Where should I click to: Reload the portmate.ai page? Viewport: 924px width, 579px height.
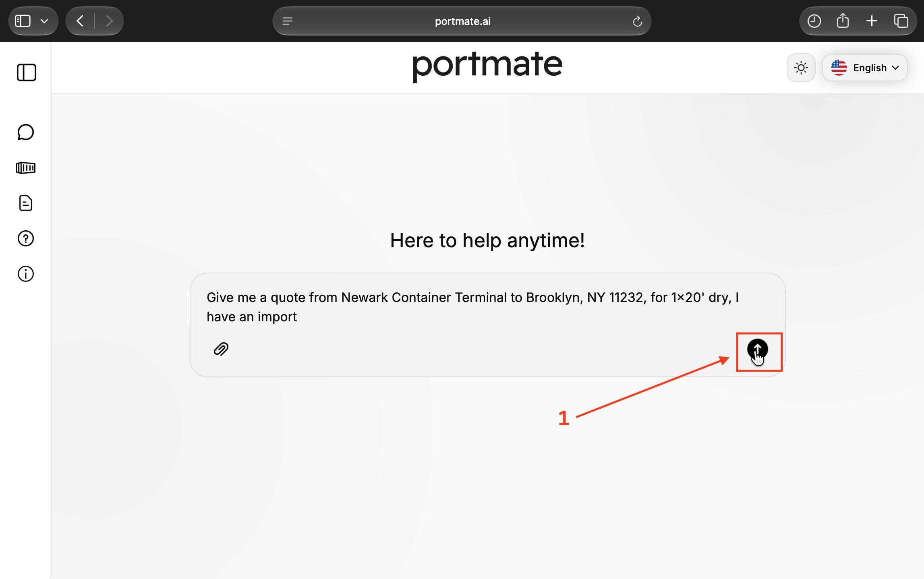[637, 21]
